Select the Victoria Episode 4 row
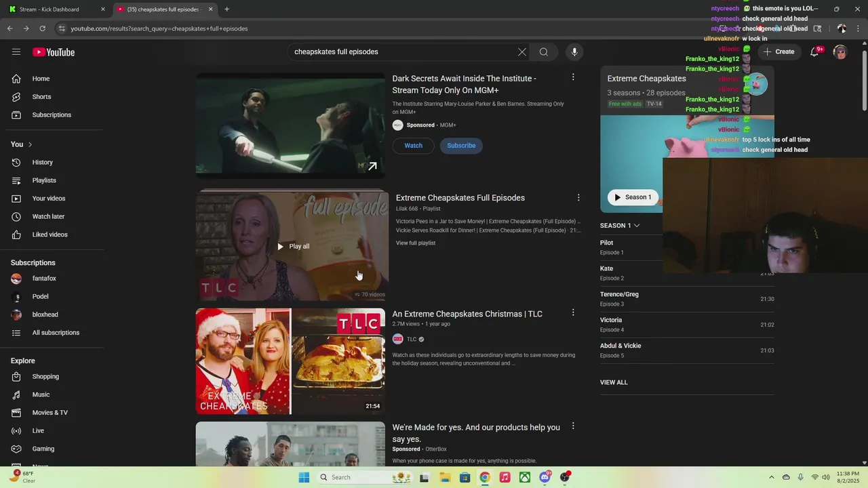Image resolution: width=868 pixels, height=488 pixels. point(687,325)
